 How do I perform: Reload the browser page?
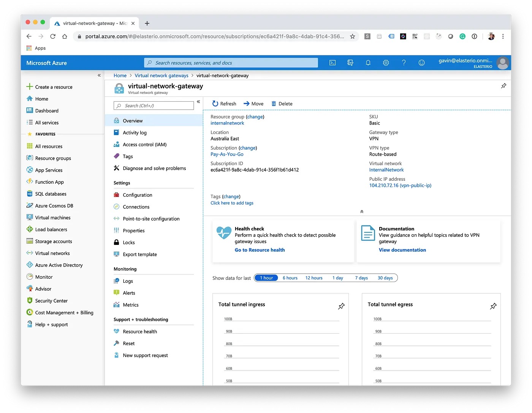pos(53,36)
